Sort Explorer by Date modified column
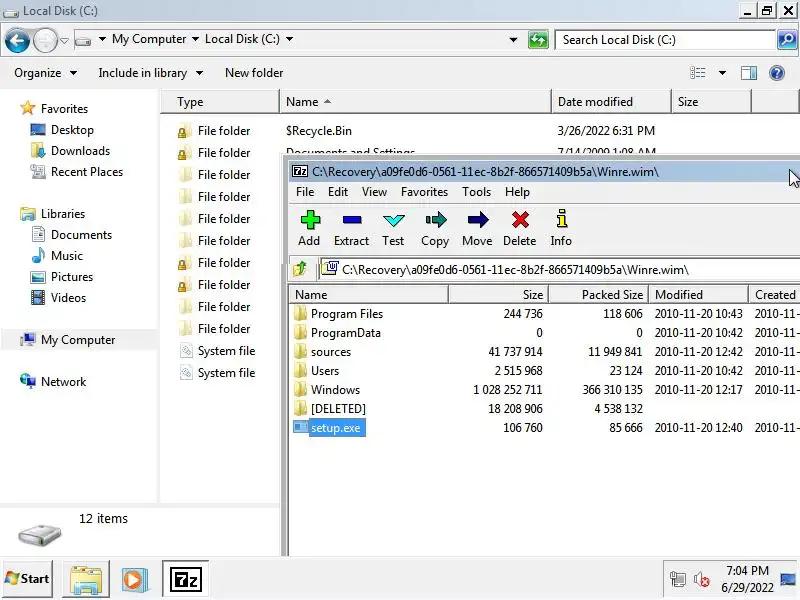Image resolution: width=800 pixels, height=600 pixels. point(611,102)
